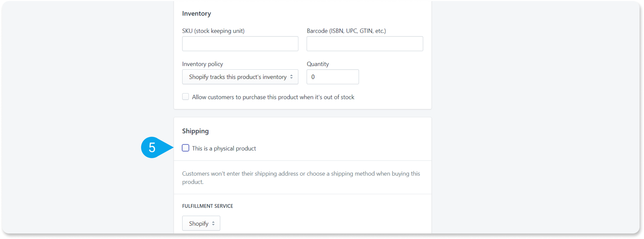Focus the Barcode input field
Screen dimensions: 644x239
[x=365, y=44]
